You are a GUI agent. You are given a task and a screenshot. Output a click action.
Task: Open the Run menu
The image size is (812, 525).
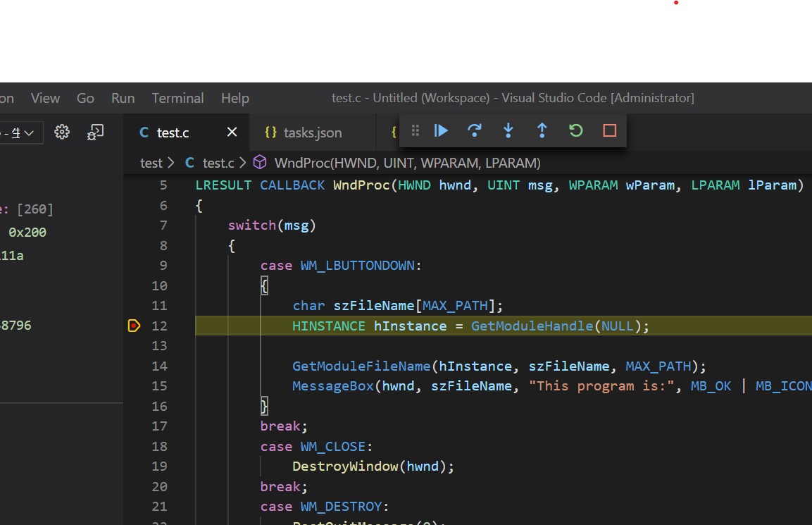[123, 98]
